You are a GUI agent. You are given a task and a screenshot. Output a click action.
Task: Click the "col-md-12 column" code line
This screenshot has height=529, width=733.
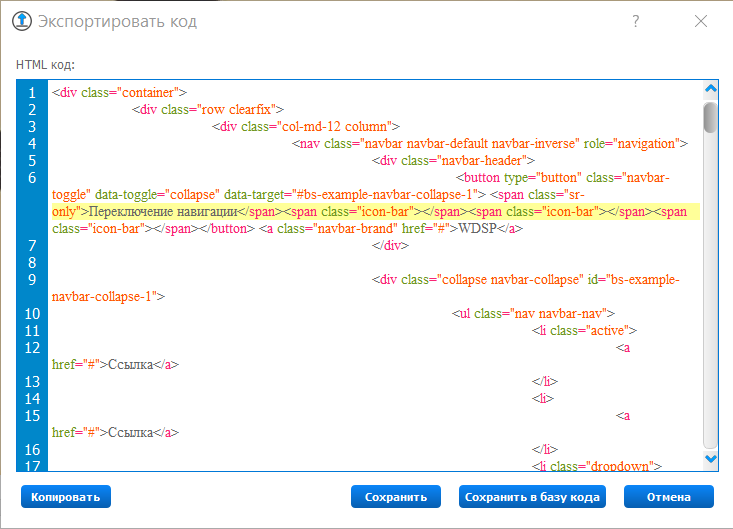(306, 127)
